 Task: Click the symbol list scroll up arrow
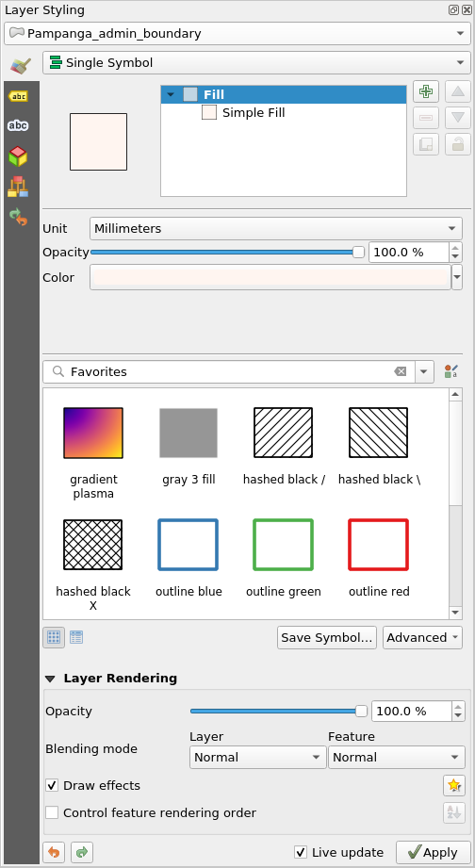tap(455, 394)
